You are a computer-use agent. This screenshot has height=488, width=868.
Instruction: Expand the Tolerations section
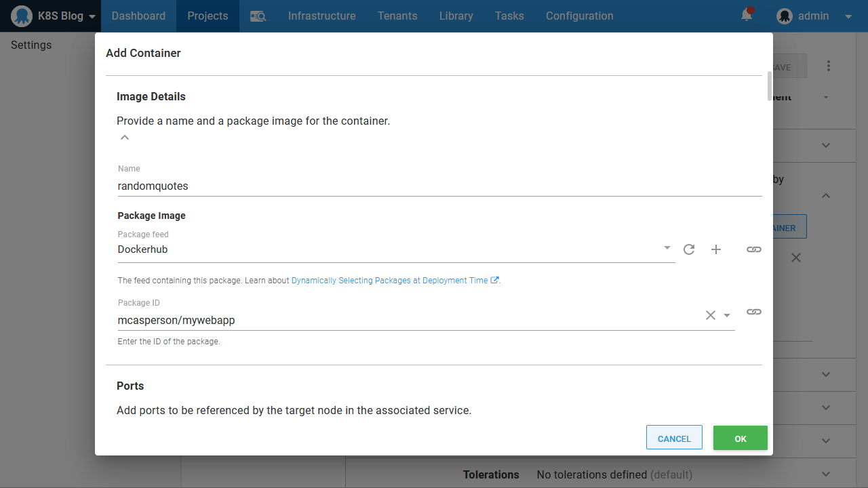click(825, 474)
